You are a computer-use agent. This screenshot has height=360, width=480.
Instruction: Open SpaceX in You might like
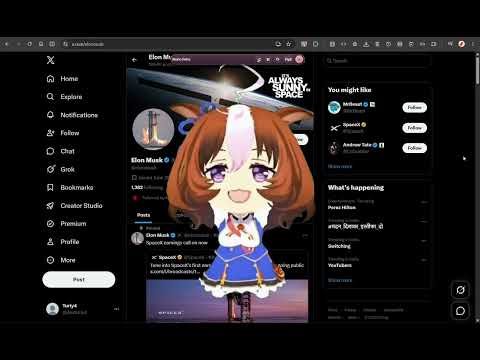352,125
